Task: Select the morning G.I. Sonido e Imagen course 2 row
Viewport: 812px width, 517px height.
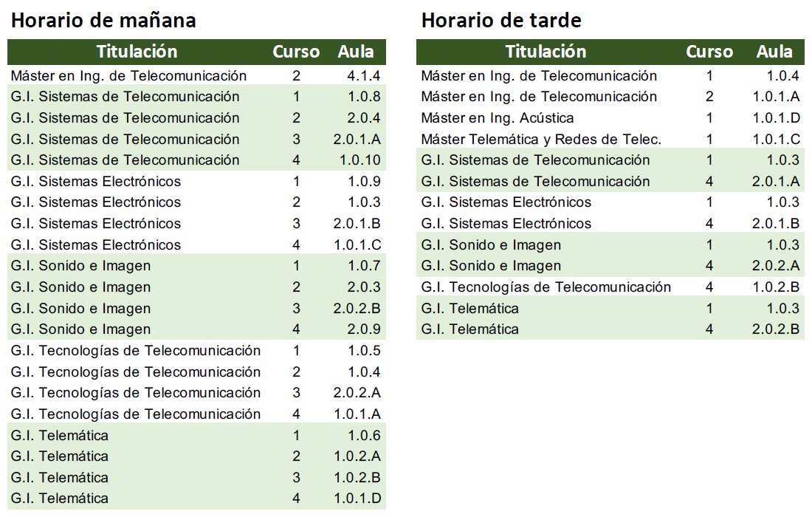Action: 197,287
